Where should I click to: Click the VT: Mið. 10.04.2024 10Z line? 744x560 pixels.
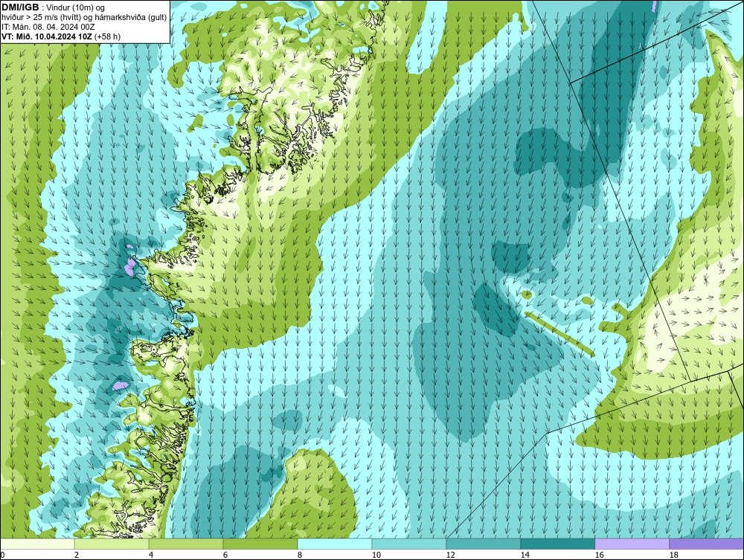47,36
